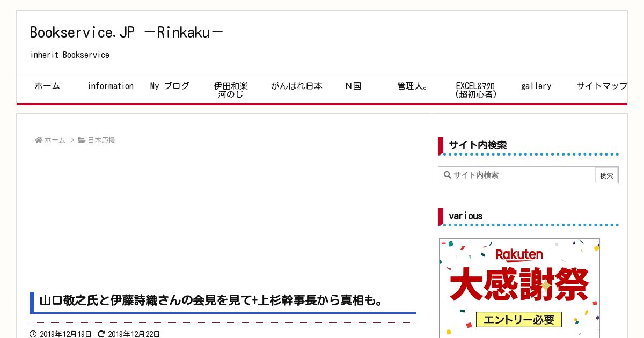
Task: Open the 日本応援 category breadcrumb
Action: (x=101, y=140)
